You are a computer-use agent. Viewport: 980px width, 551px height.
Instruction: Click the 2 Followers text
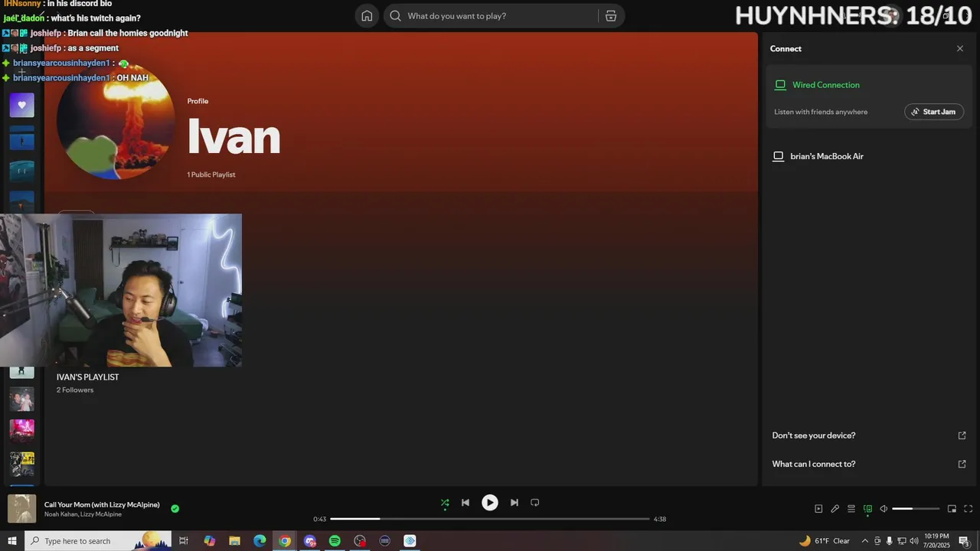pos(75,390)
